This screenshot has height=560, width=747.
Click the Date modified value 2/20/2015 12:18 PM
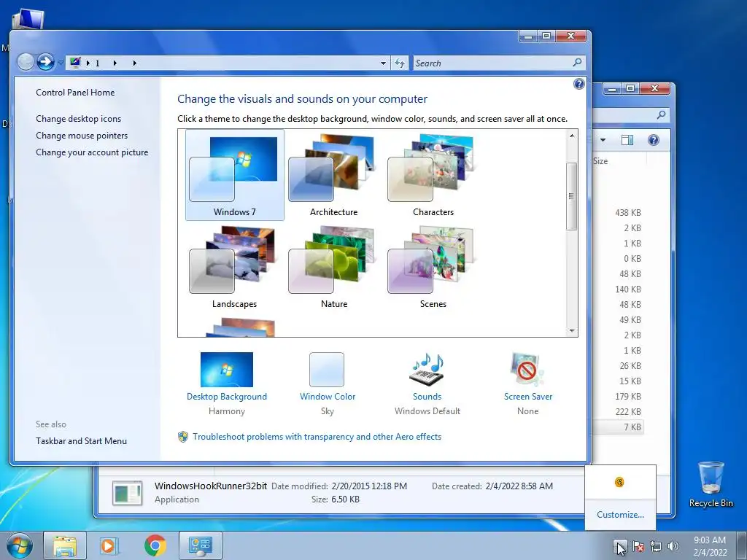click(369, 486)
